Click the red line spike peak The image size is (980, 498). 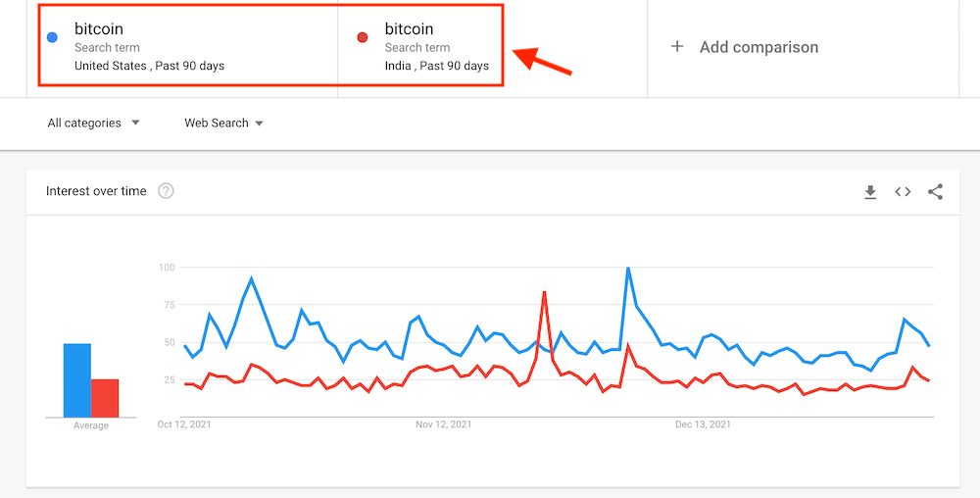click(x=544, y=292)
